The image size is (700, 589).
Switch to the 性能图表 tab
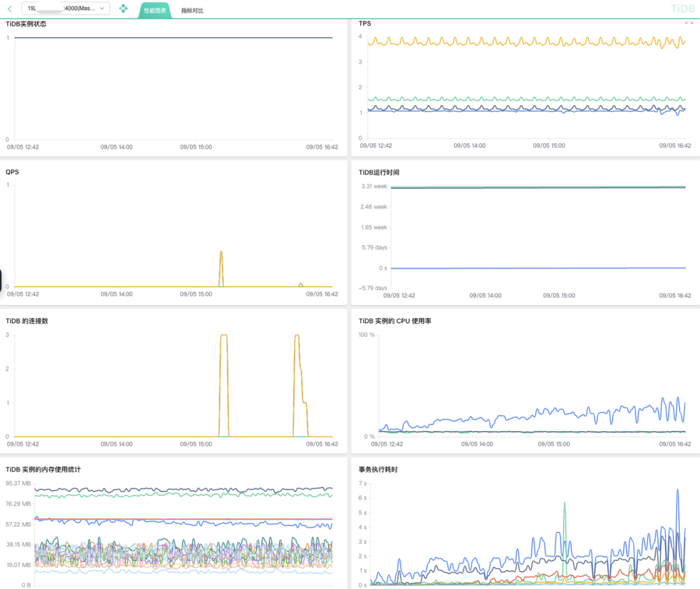(x=155, y=10)
